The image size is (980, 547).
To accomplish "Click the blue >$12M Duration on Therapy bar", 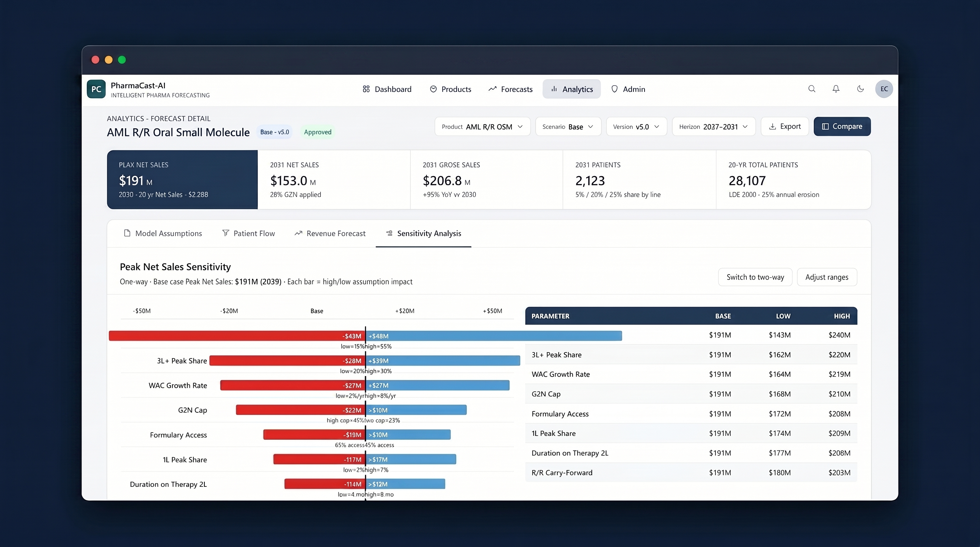I will pos(406,484).
